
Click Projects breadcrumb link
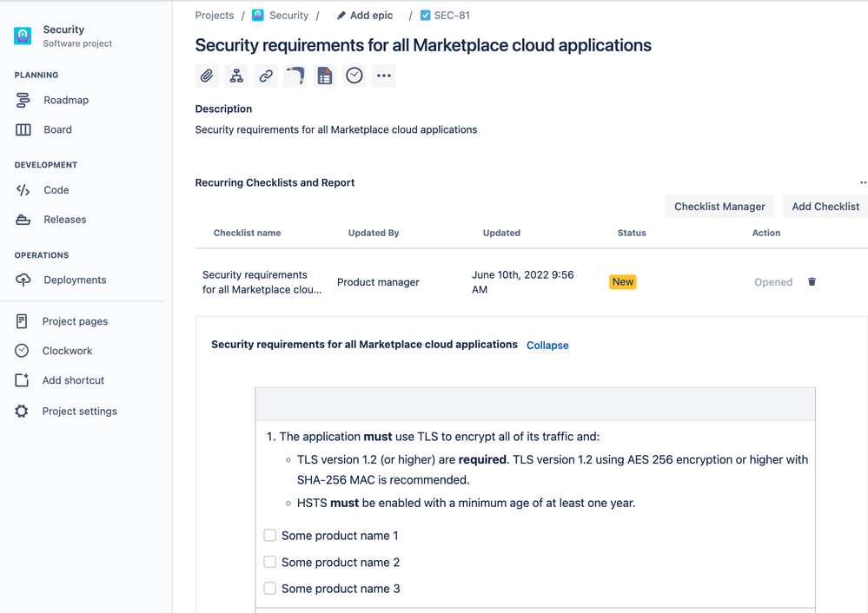coord(215,16)
